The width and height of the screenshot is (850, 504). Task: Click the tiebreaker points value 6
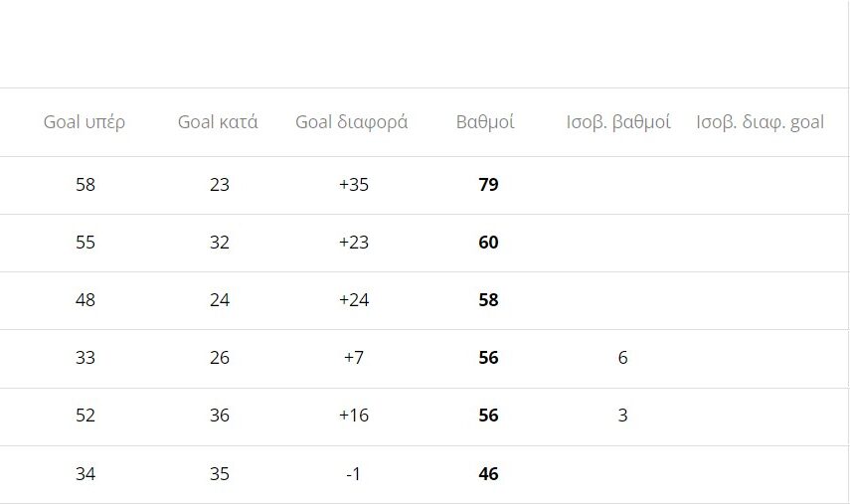tap(622, 358)
